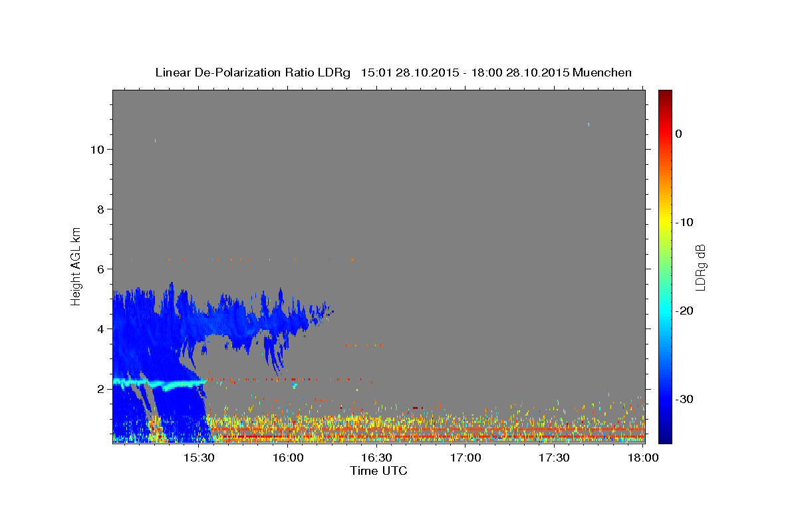The width and height of the screenshot is (798, 532).
Task: Click the 17:30 time tick label
Action: coord(554,458)
